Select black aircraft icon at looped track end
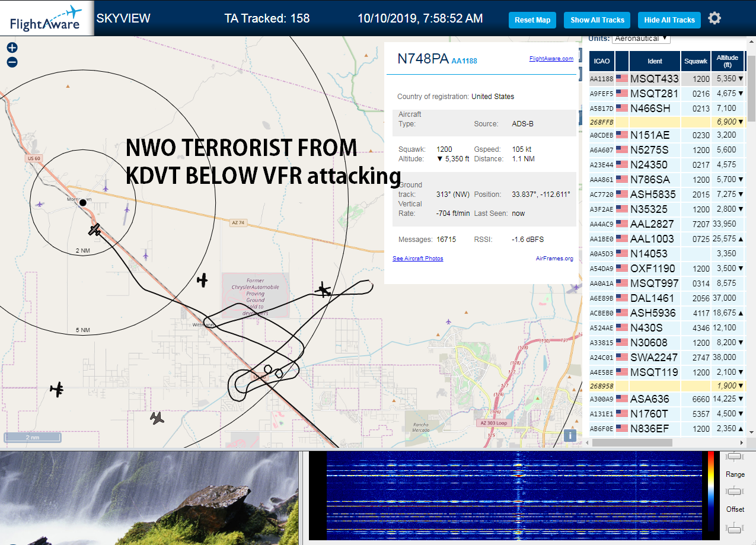756x545 pixels. pos(324,290)
